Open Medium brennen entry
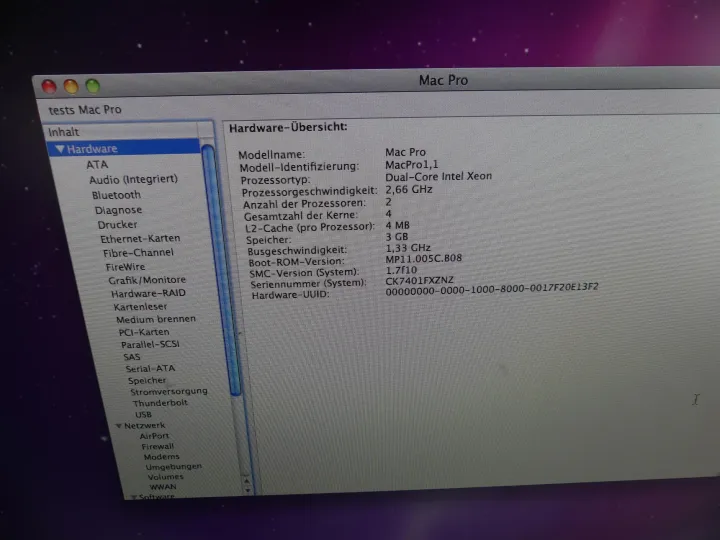720x540 pixels. [156, 319]
